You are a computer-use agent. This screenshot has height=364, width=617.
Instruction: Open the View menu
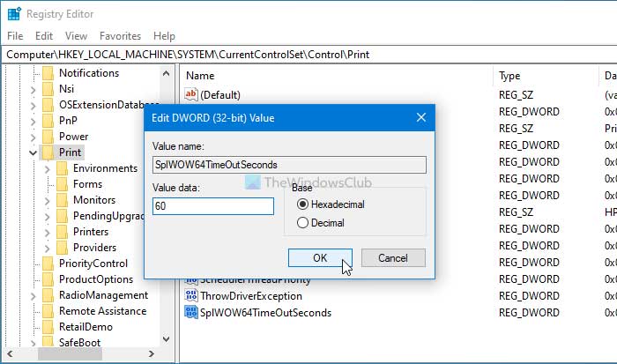[x=76, y=36]
